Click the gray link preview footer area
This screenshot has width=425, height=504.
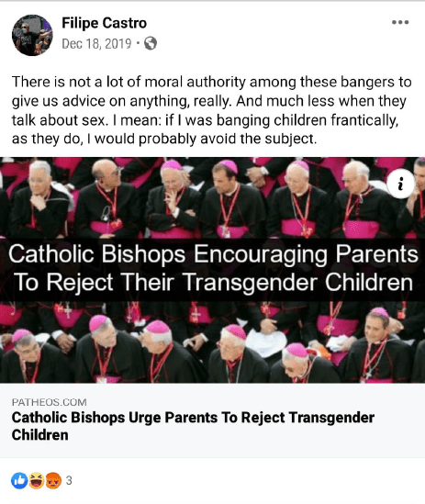coord(213,420)
